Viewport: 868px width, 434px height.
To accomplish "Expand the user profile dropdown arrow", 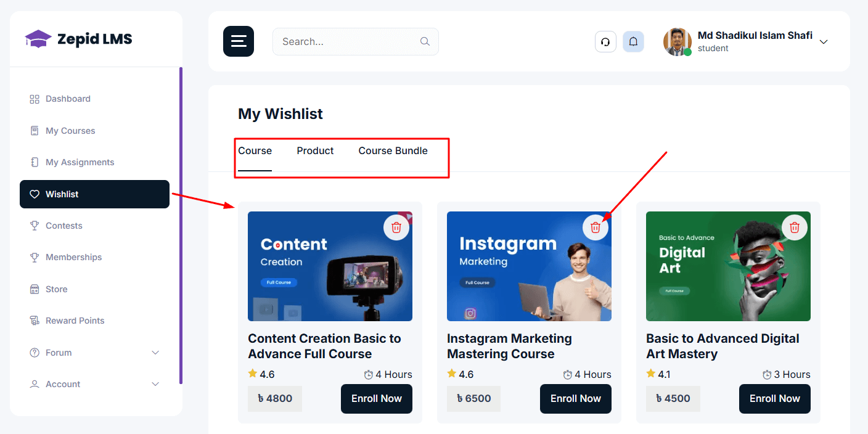I will point(824,42).
